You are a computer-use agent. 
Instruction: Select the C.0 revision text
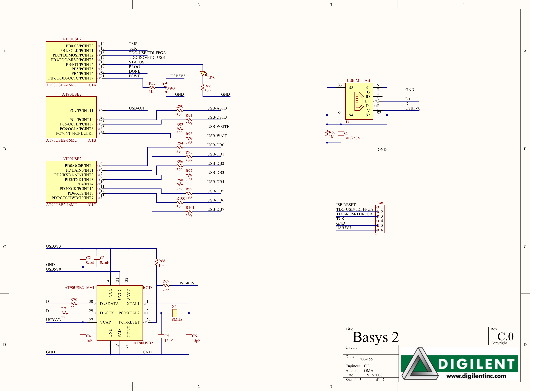pyautogui.click(x=505, y=336)
